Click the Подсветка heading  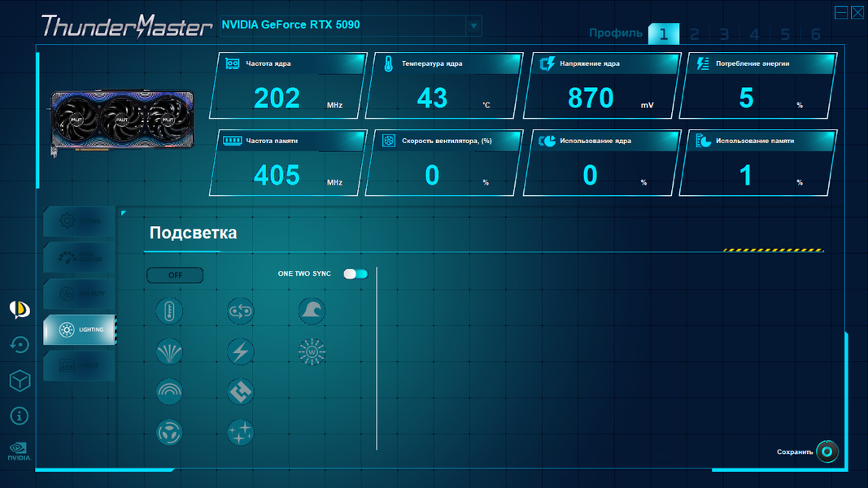[193, 233]
